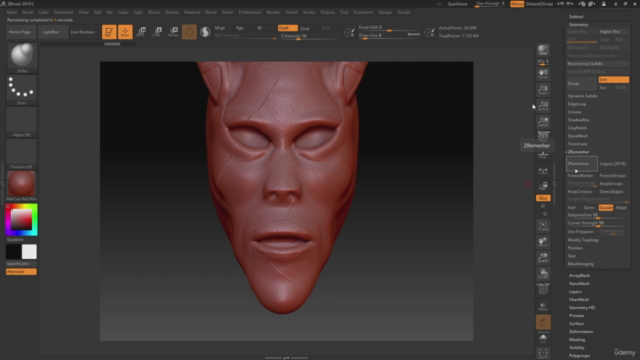Viewport: 640px width, 360px height.
Task: Toggle the Zadd button
Action: pyautogui.click(x=287, y=28)
